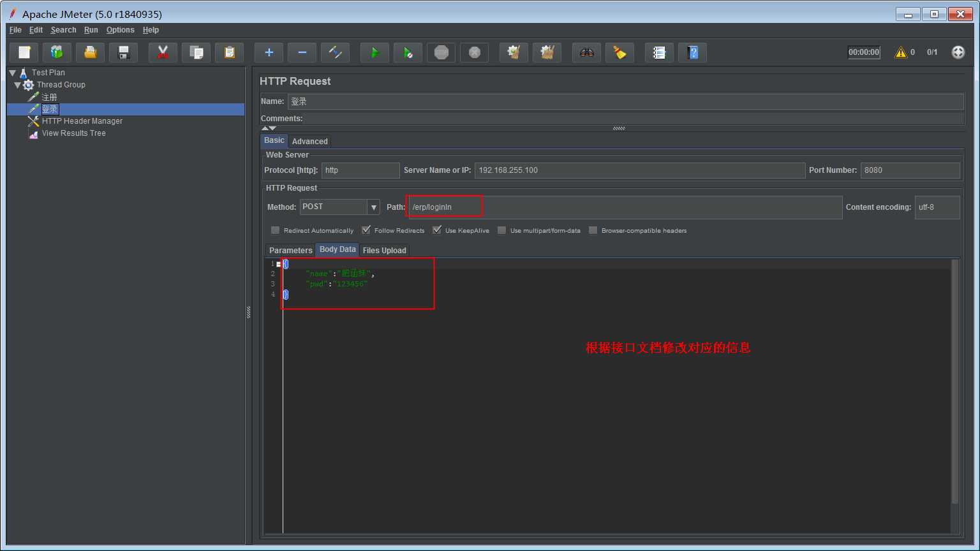This screenshot has width=980, height=551.
Task: Click Start no pauses icon
Action: (408, 52)
